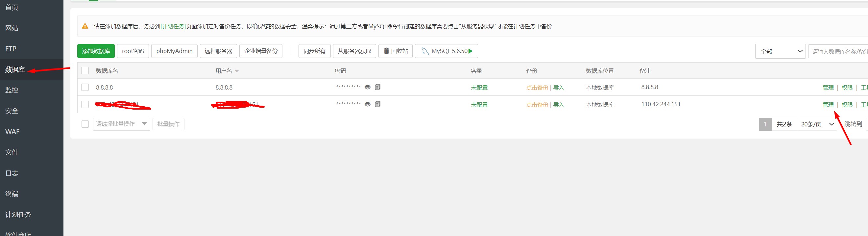Viewport: 868px width, 236px height.
Task: Check the bottom batch selection checkbox
Action: pos(85,124)
